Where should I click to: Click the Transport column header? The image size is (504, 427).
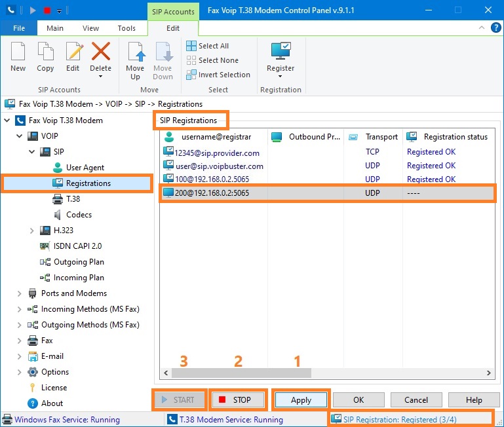coord(373,137)
